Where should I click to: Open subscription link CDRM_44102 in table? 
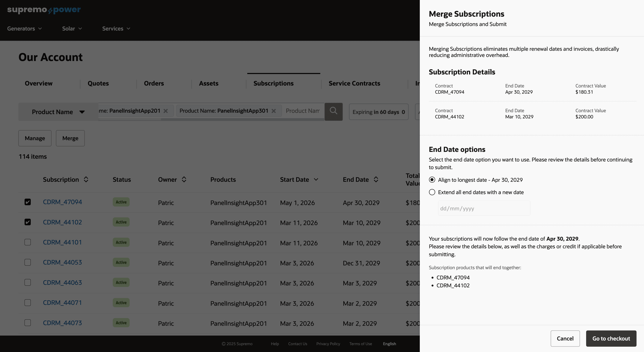(62, 222)
